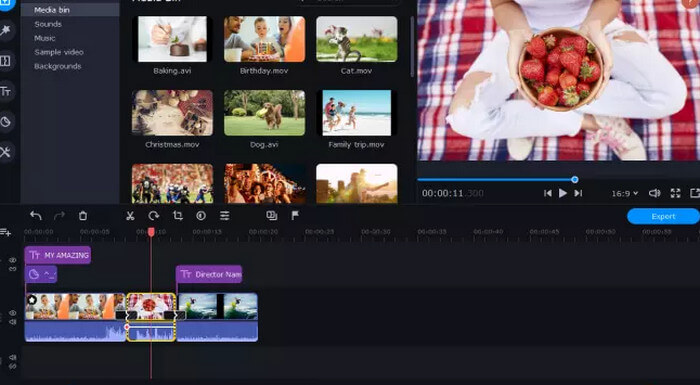Open Clip properties sliders icon
700x385 pixels.
[225, 216]
